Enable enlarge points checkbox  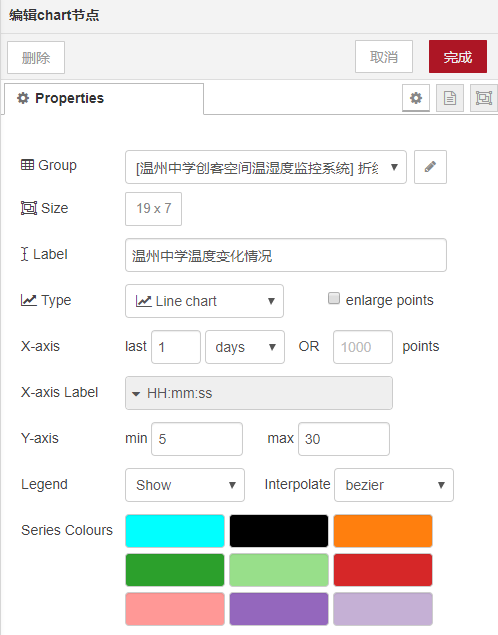point(334,298)
